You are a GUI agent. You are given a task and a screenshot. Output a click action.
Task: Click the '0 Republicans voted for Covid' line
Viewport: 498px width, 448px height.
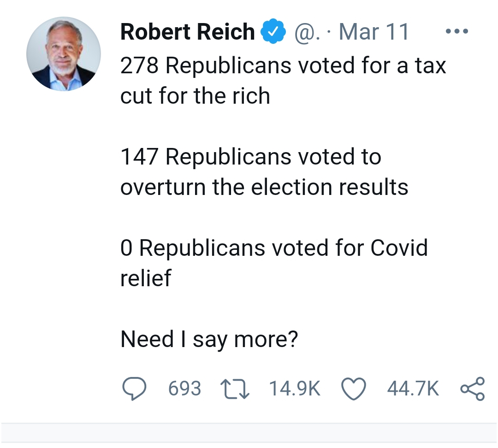pos(274,248)
